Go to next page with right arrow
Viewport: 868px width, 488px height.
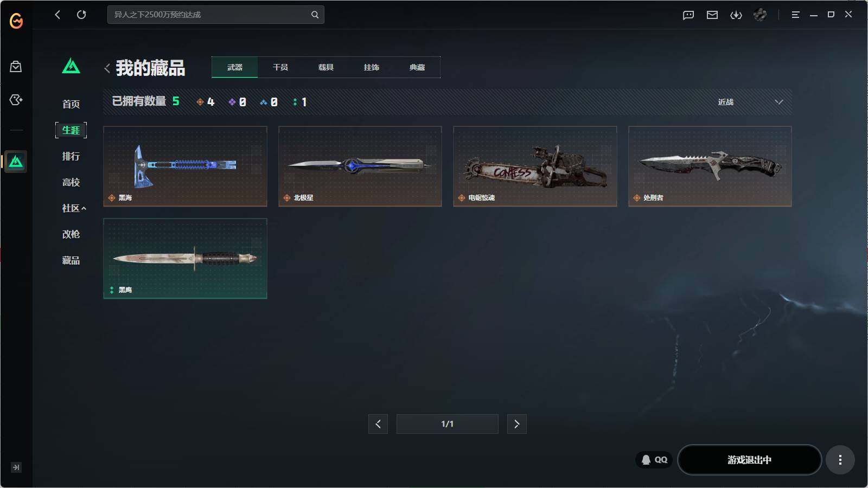[517, 424]
